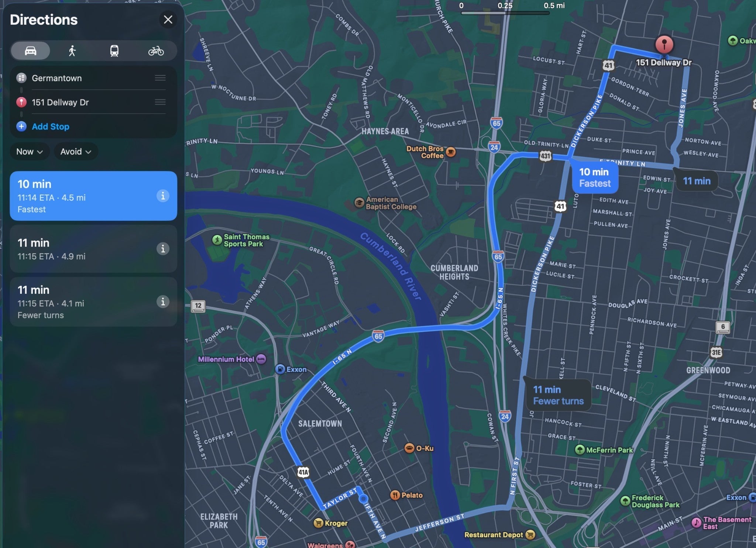This screenshot has width=756, height=548.
Task: Switch to walking directions icon
Action: pyautogui.click(x=72, y=51)
